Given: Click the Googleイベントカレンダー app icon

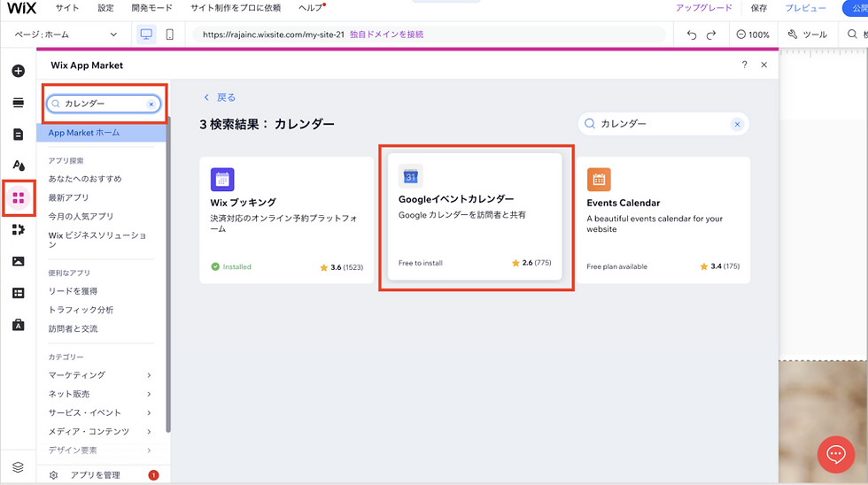Looking at the screenshot, I should (410, 176).
